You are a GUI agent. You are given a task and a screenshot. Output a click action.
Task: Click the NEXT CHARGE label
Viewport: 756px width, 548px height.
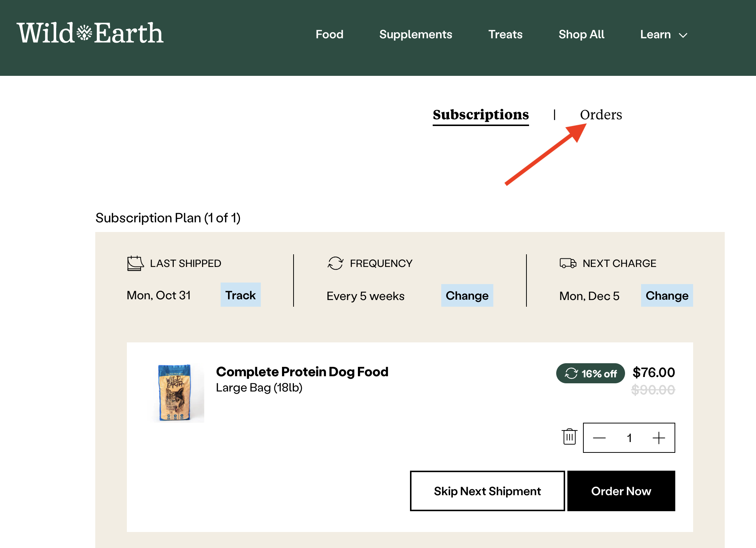[619, 263]
